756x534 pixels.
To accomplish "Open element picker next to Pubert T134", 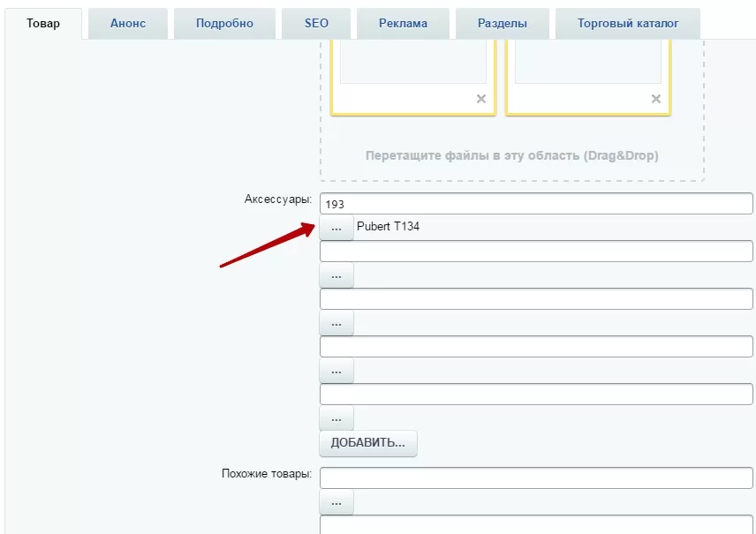I will point(336,228).
